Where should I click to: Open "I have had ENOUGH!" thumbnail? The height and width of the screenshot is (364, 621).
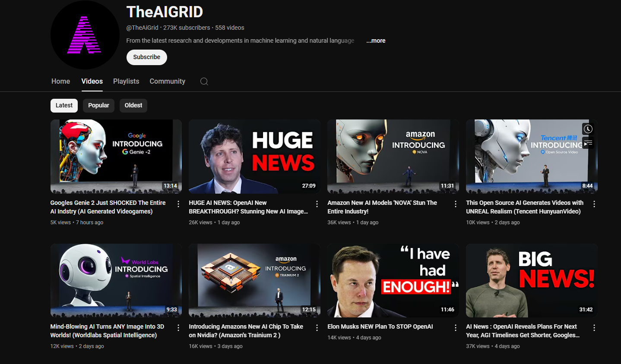393,280
